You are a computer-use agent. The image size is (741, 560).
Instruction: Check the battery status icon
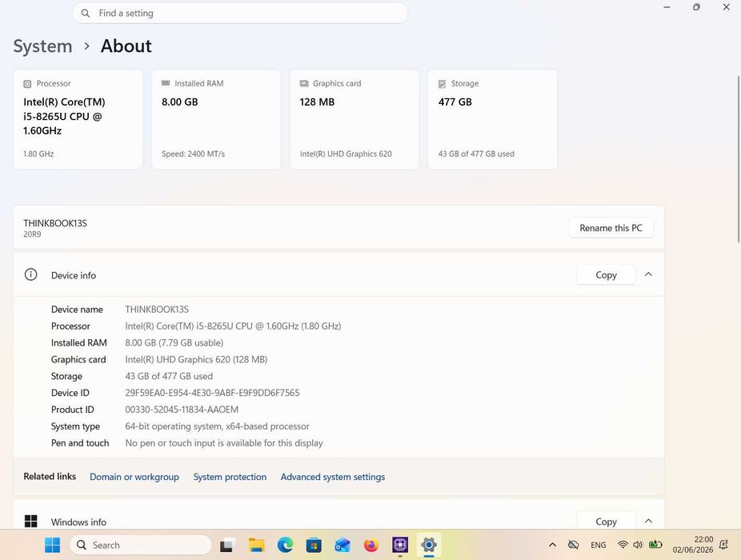pyautogui.click(x=655, y=545)
